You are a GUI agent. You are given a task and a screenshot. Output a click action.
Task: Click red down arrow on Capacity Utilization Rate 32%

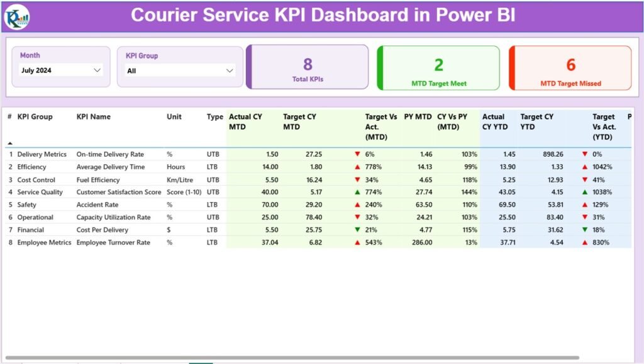coord(357,217)
